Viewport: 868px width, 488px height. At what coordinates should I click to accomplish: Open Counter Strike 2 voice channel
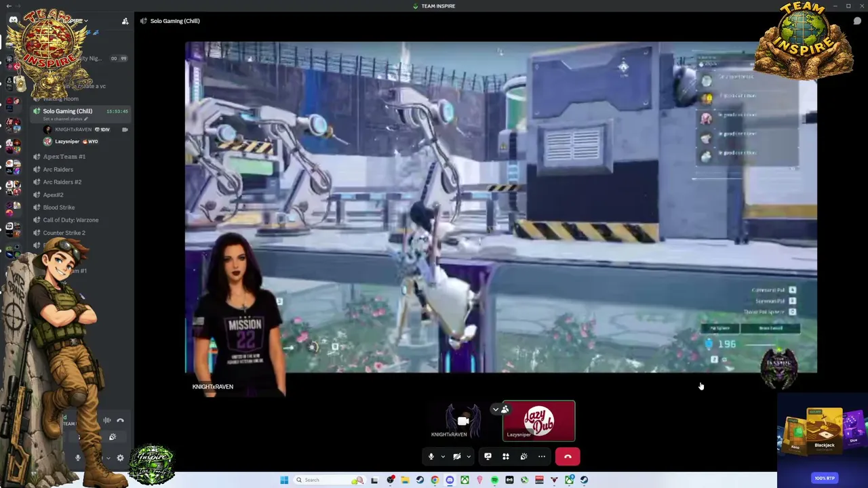tap(64, 233)
